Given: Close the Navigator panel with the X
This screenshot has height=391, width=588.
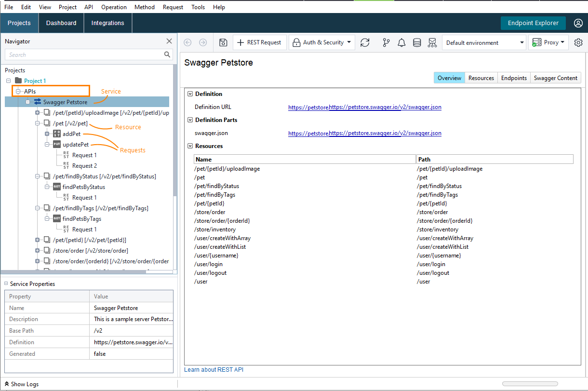Looking at the screenshot, I should coord(169,41).
